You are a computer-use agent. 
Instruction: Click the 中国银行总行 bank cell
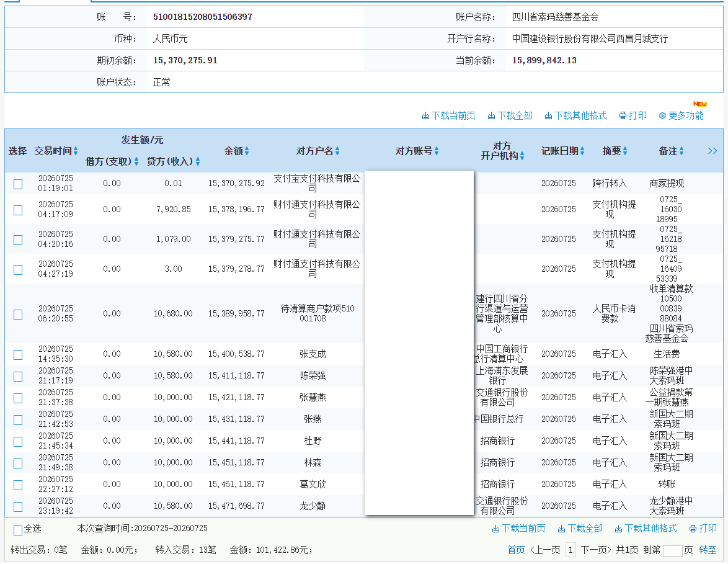click(x=498, y=419)
